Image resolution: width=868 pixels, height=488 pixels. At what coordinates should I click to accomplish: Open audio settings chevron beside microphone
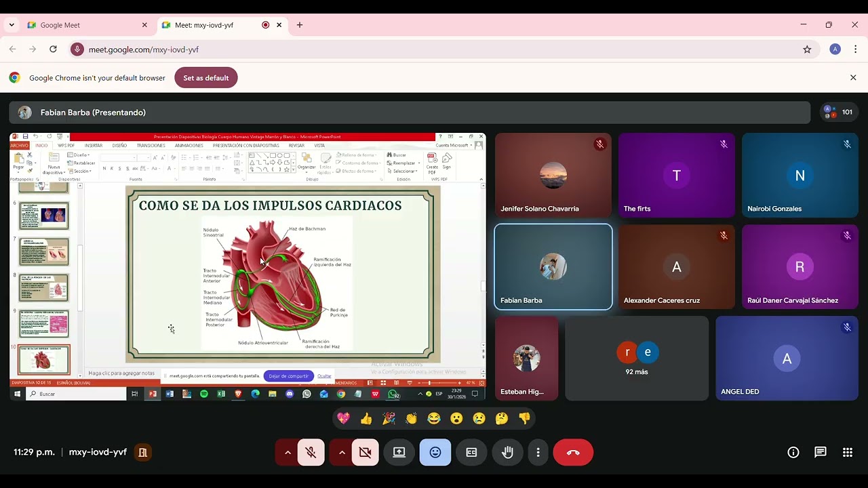coord(288,453)
